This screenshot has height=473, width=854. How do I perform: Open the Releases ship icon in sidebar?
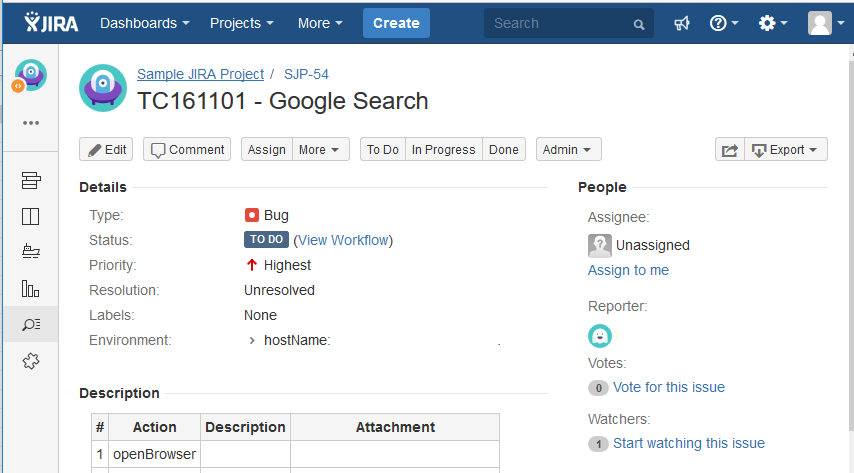(x=31, y=251)
